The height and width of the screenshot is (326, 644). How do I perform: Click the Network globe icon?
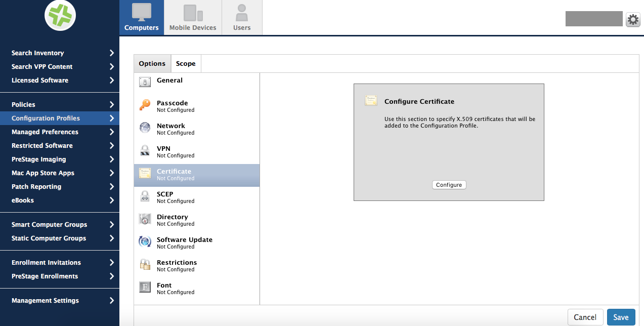(145, 128)
